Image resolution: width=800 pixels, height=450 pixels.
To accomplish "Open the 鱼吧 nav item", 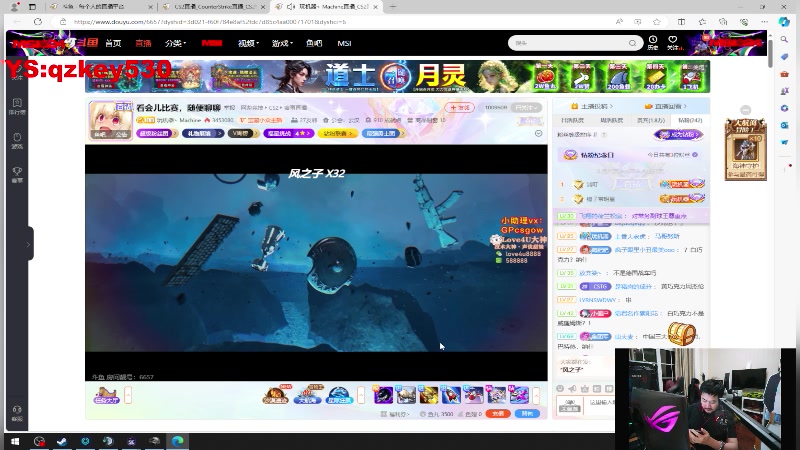I will pos(314,43).
